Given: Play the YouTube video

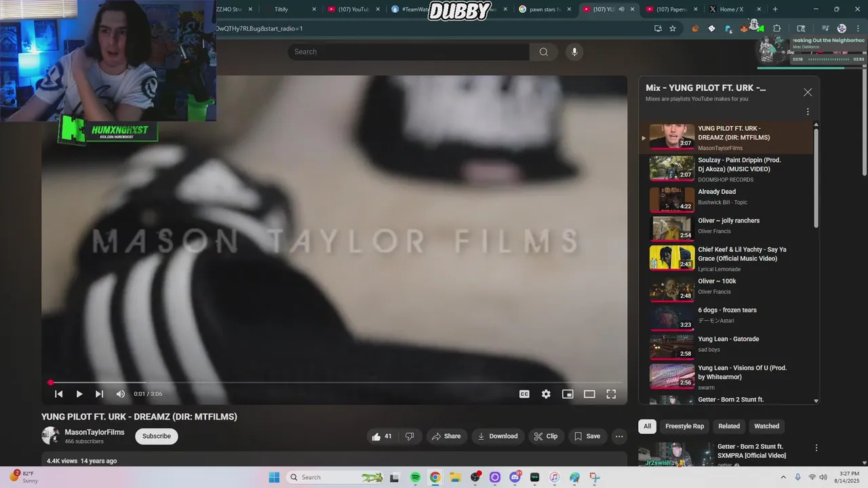Looking at the screenshot, I should [x=79, y=394].
